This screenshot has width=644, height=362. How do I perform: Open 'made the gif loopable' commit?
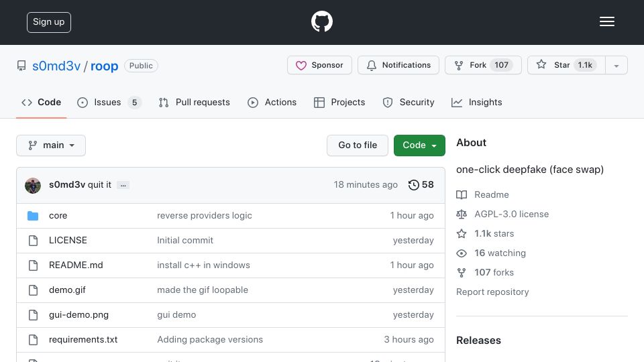click(x=203, y=290)
